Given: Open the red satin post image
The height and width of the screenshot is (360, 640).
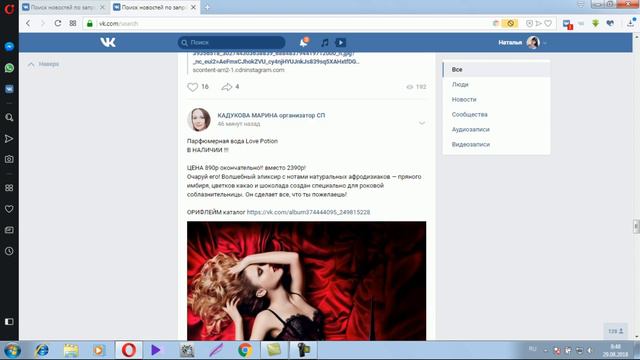Looking at the screenshot, I should pos(306,281).
